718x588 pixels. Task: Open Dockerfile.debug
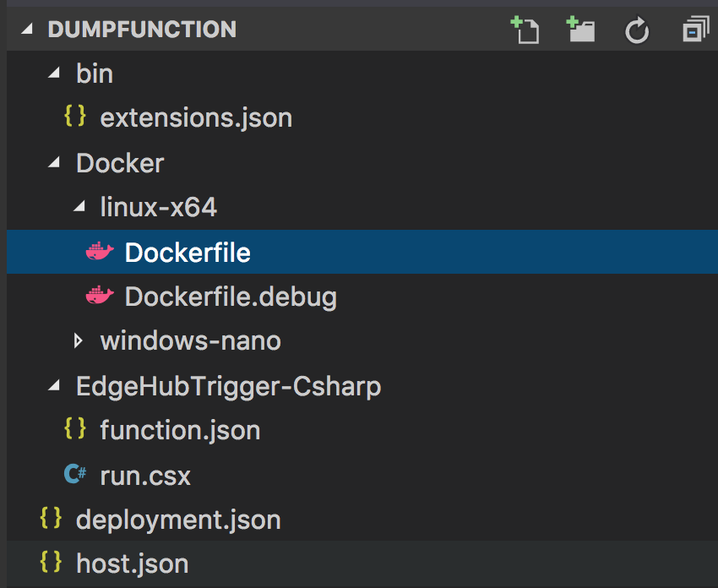coord(231,297)
